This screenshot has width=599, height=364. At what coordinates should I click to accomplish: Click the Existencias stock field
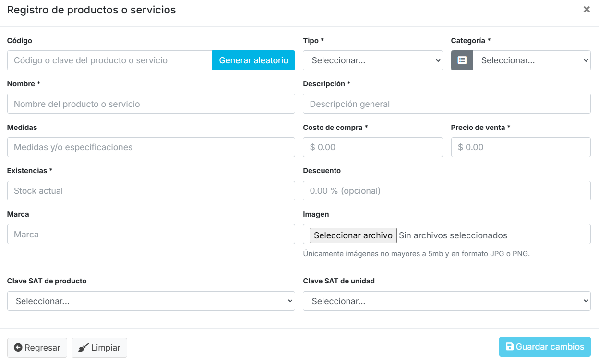(x=151, y=191)
